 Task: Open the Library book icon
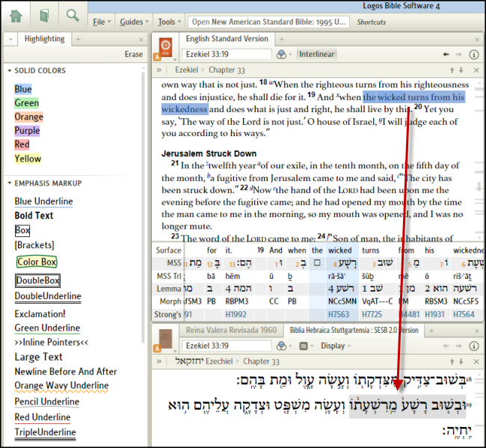click(x=44, y=16)
